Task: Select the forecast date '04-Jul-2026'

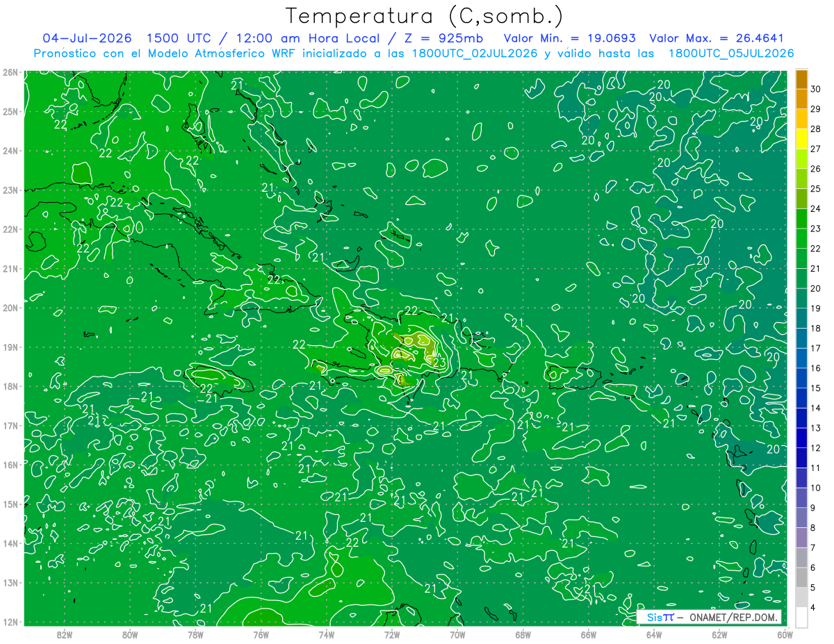Action: tap(88, 38)
